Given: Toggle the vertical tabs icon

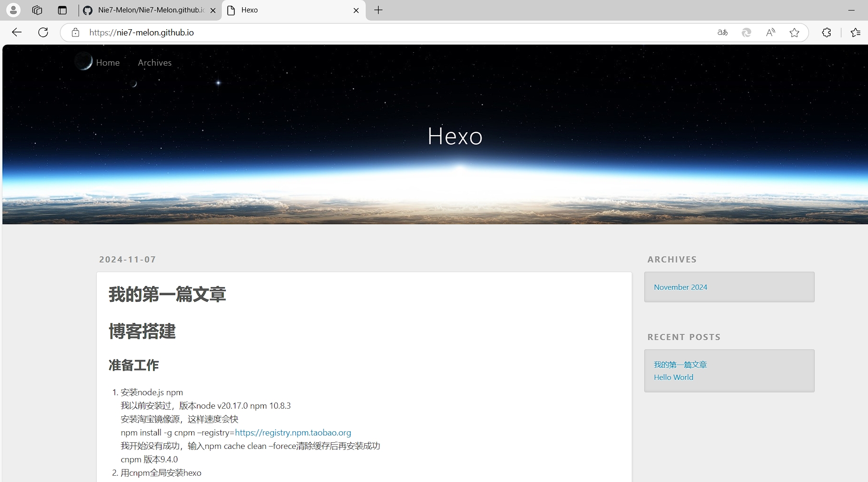Looking at the screenshot, I should pyautogui.click(x=62, y=10).
